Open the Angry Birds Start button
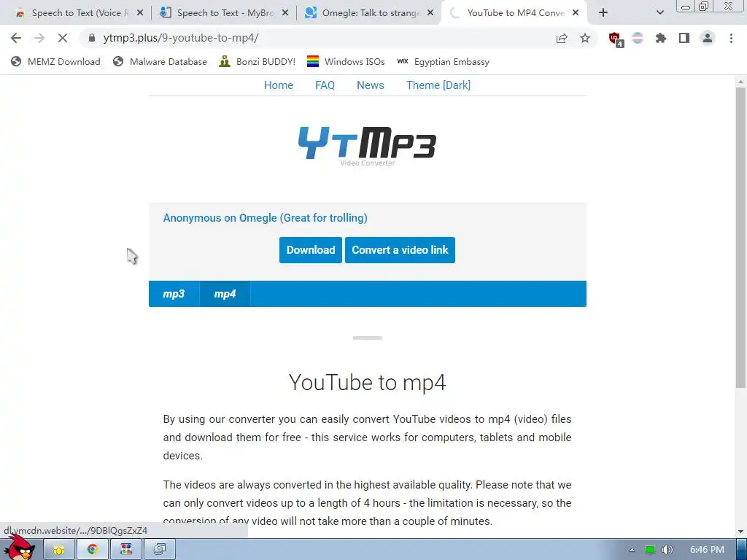This screenshot has height=560, width=747. [x=19, y=548]
